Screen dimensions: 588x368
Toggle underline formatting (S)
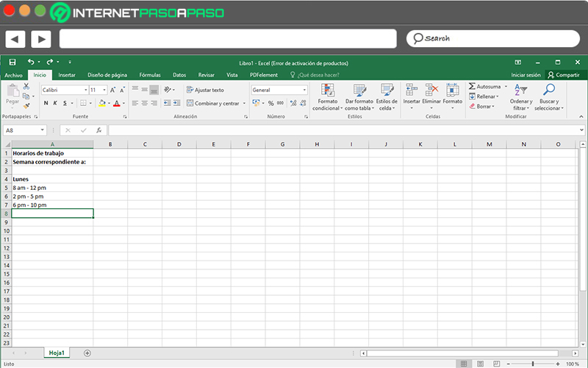(x=65, y=103)
